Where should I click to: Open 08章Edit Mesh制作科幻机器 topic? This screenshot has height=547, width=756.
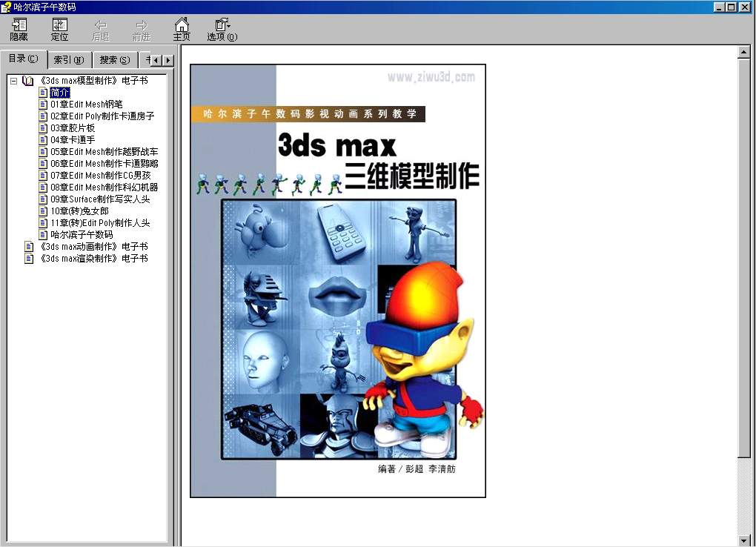click(x=105, y=188)
